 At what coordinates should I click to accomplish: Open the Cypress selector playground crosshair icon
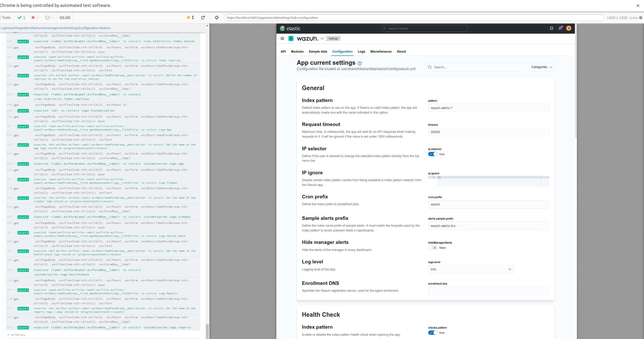pos(217,18)
